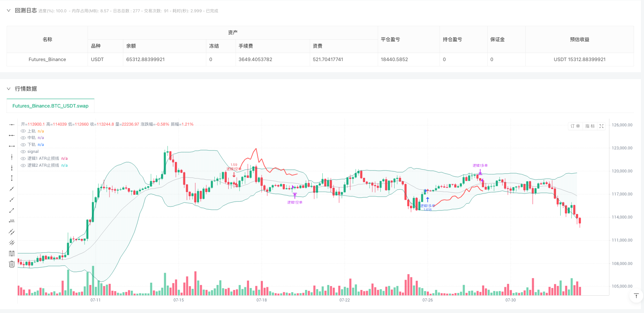Switch to the Futures_Binance.BTC_USDT.swap tab
The height and width of the screenshot is (313, 644).
coord(50,106)
